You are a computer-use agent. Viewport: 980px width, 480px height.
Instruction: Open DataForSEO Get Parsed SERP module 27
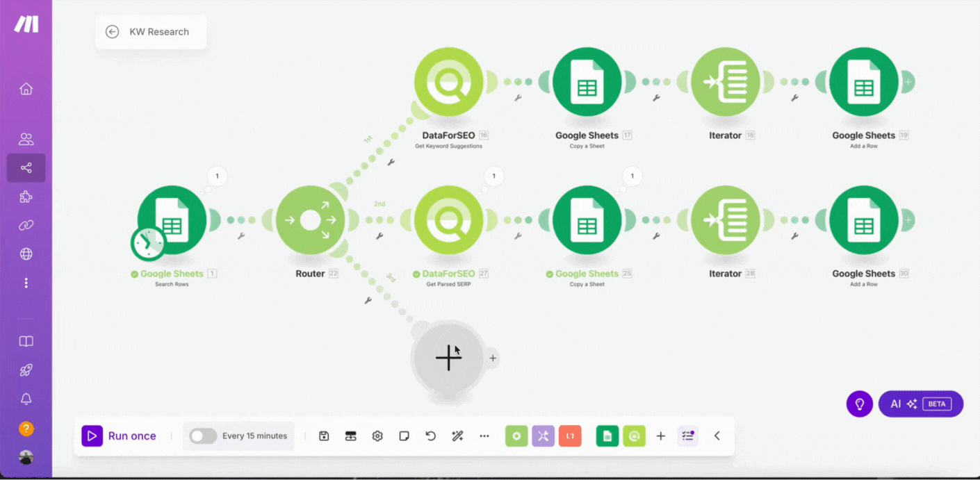point(448,220)
